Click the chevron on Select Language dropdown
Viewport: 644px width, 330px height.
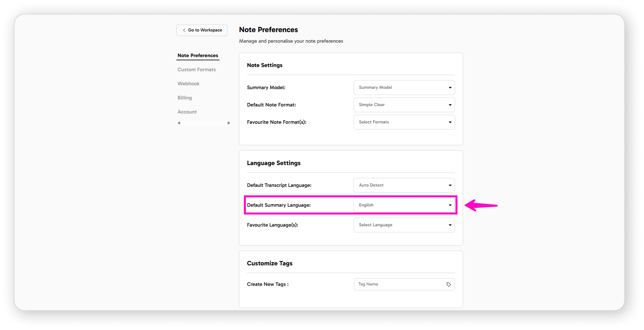(450, 225)
